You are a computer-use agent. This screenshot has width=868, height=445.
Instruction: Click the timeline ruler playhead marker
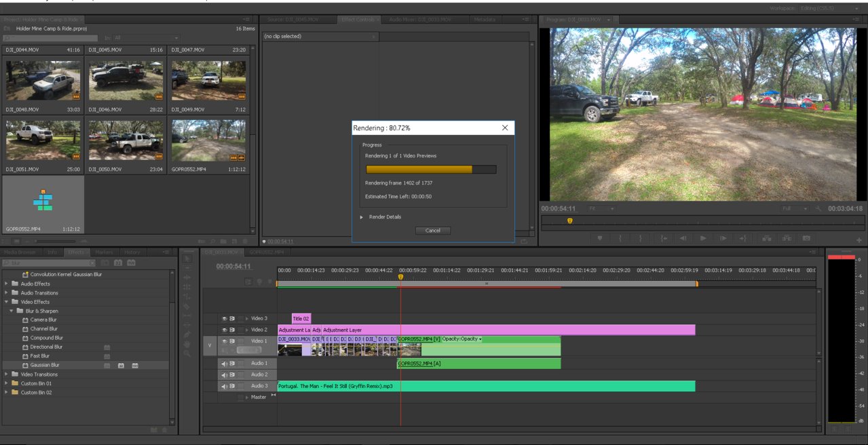pyautogui.click(x=400, y=277)
